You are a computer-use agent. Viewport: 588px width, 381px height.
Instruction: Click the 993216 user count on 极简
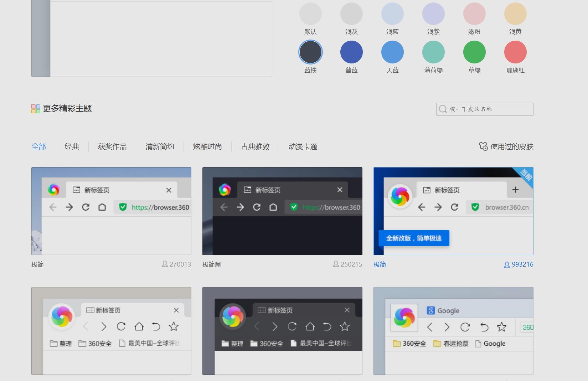click(522, 264)
